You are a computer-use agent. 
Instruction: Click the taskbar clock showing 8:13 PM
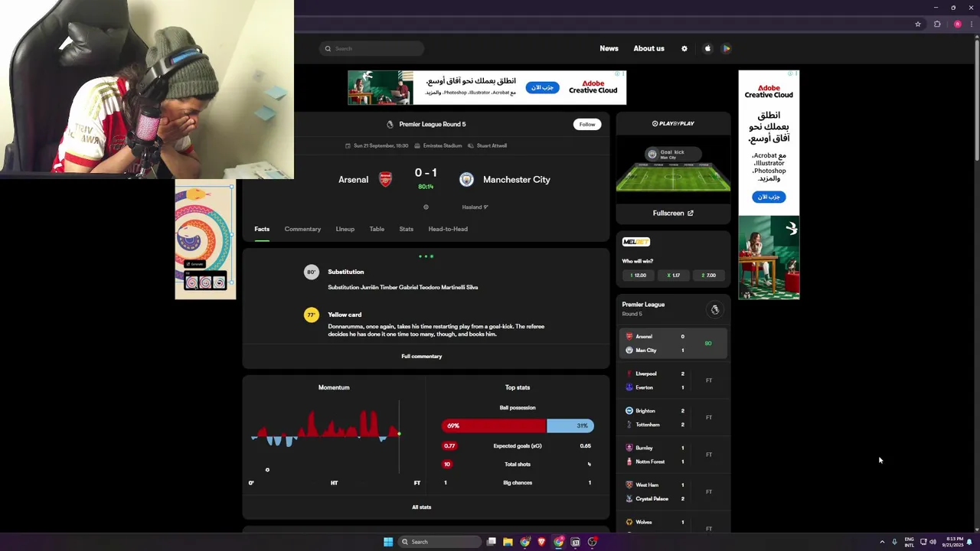[x=954, y=542]
